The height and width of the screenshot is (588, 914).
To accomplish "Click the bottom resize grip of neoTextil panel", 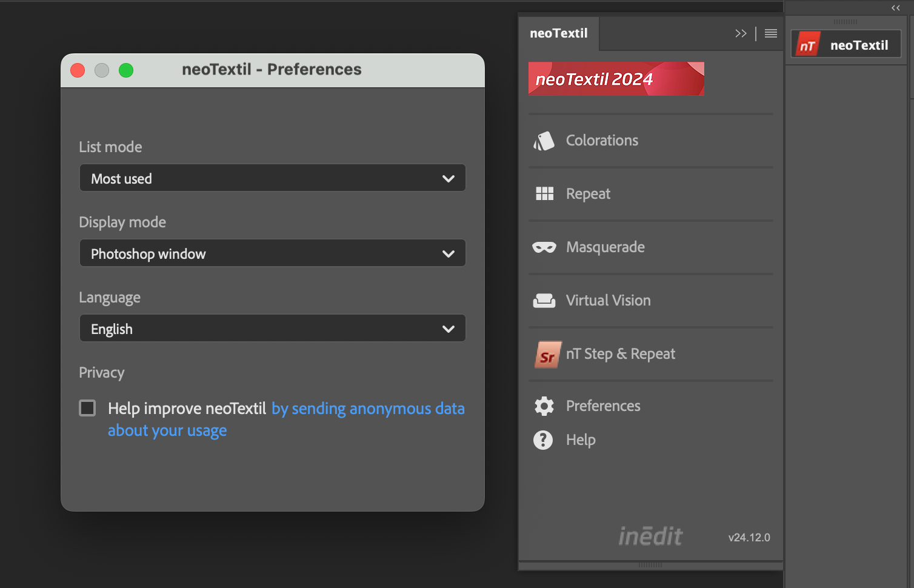I will pyautogui.click(x=650, y=565).
